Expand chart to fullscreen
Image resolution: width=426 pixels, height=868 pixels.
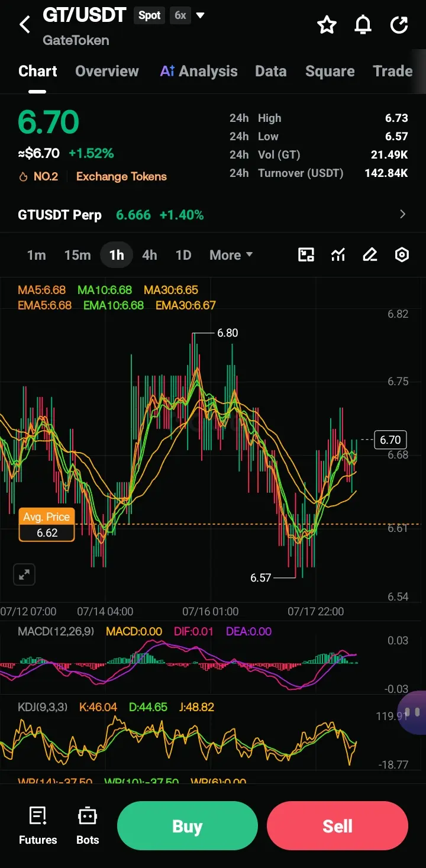click(24, 574)
